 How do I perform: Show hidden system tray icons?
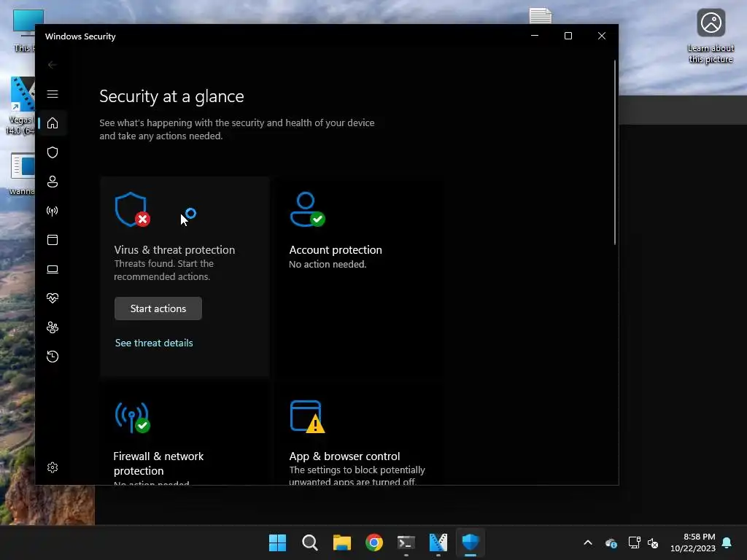point(588,542)
